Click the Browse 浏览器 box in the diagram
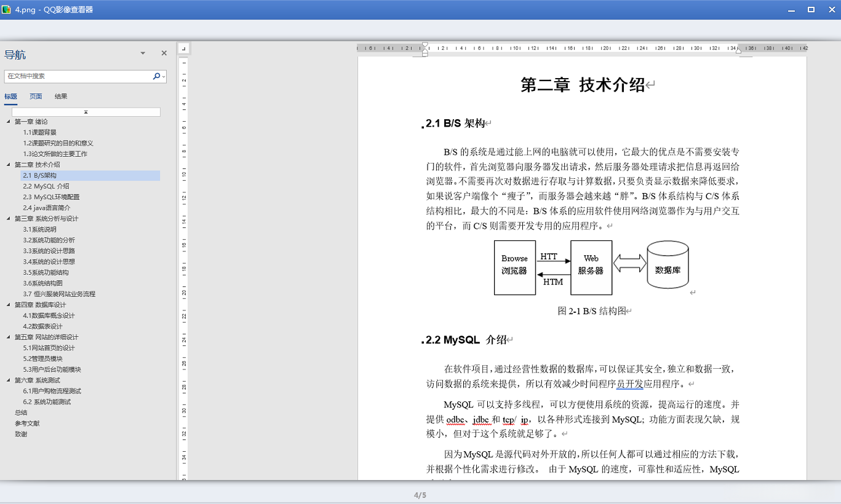 [x=514, y=267]
